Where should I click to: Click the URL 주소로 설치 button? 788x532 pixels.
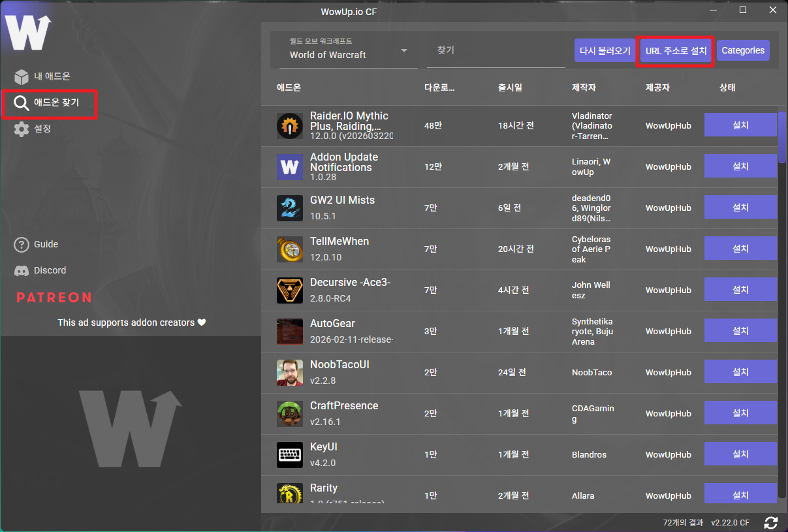676,51
